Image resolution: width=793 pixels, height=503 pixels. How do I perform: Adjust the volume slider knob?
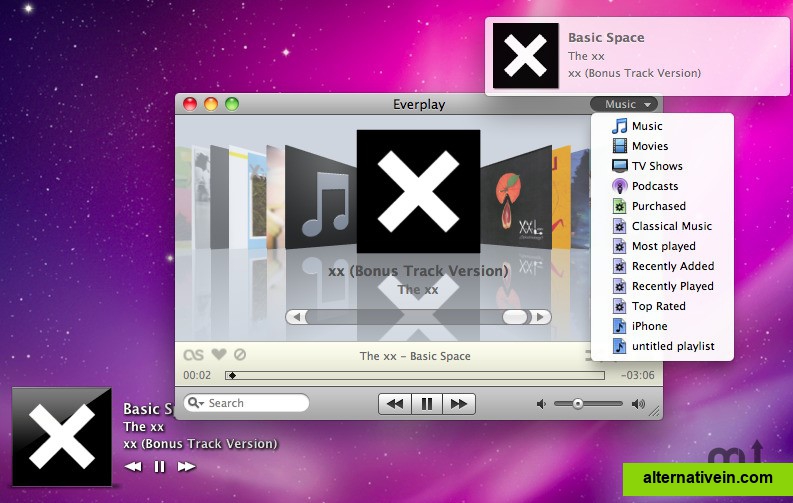577,403
